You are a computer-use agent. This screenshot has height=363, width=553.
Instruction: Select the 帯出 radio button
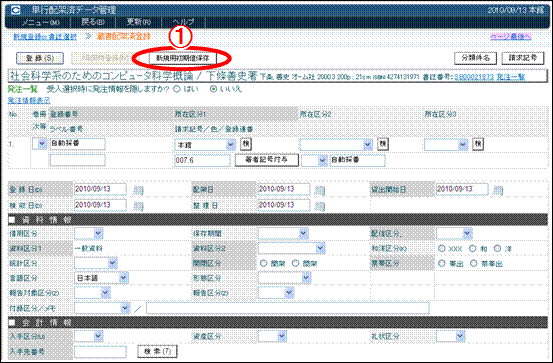442,263
